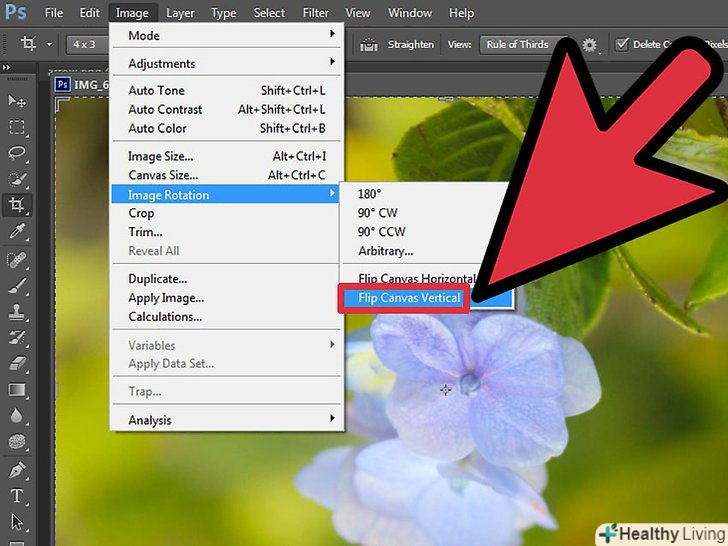Select the Path Selection tool
This screenshot has height=546, width=728.
17,522
